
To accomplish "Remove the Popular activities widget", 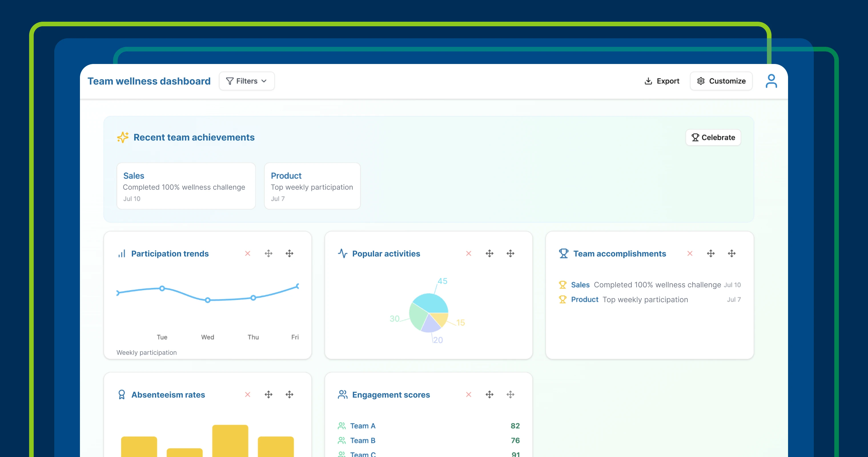I will 469,253.
